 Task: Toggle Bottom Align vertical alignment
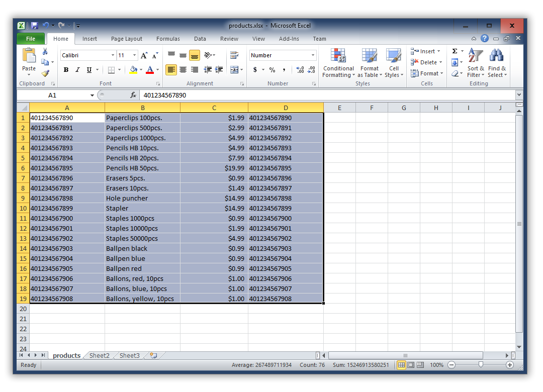point(195,55)
